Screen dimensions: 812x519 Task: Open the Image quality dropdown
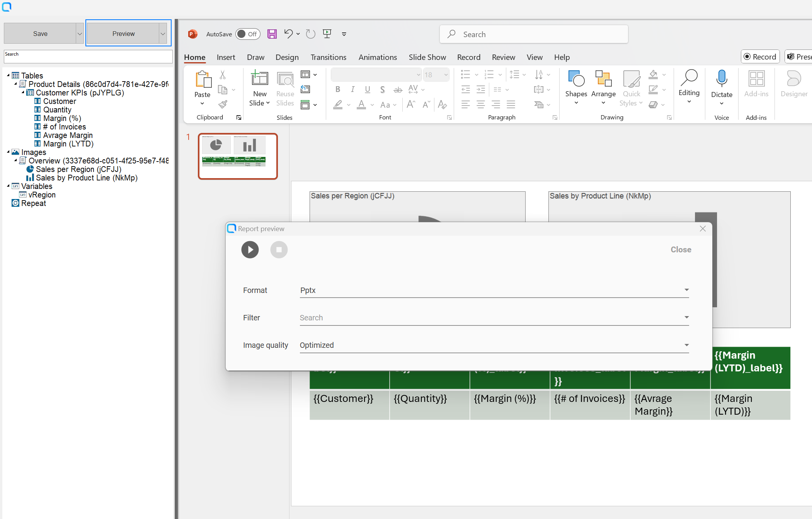[x=494, y=345]
